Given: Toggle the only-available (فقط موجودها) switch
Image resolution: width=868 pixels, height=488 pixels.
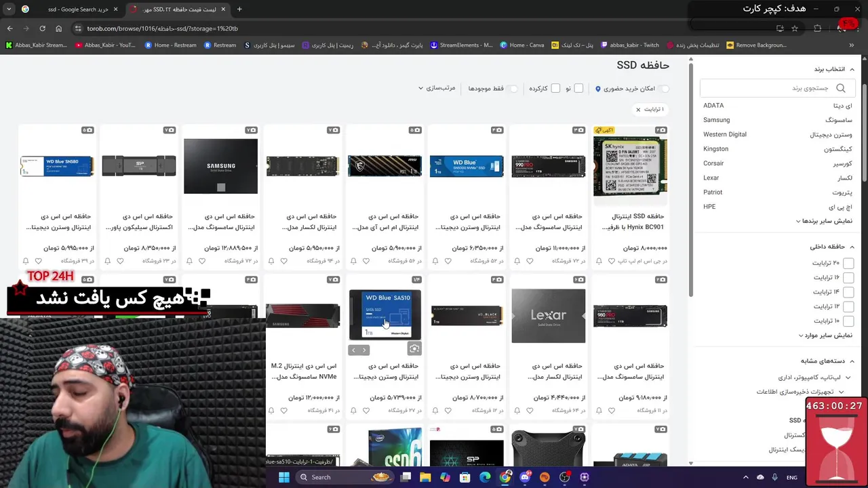Looking at the screenshot, I should pos(513,89).
